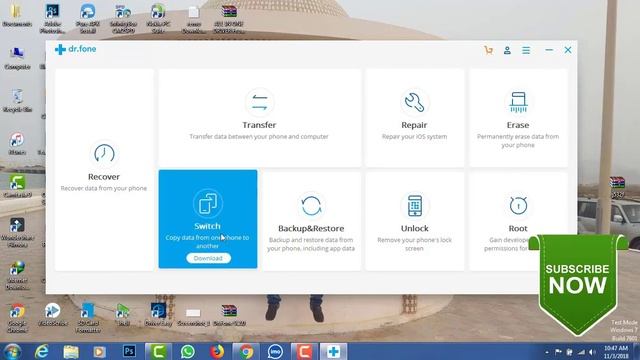The height and width of the screenshot is (360, 640).
Task: Select iTunes desktop shortcut
Action: pos(17,144)
